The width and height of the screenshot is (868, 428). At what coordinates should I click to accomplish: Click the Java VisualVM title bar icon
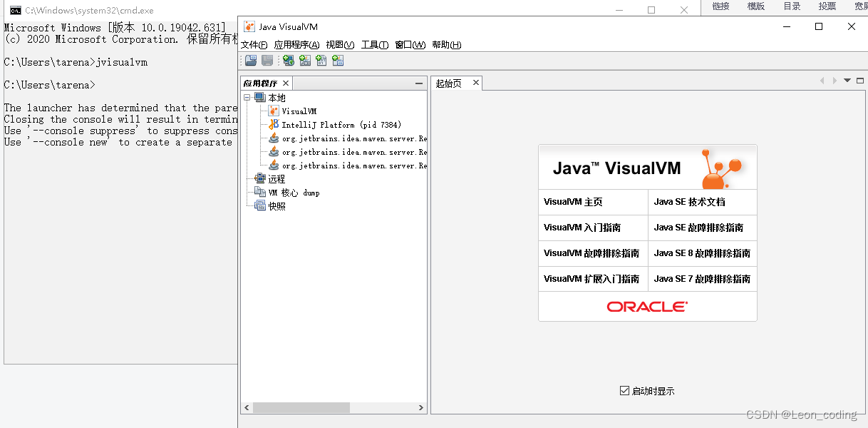point(249,26)
